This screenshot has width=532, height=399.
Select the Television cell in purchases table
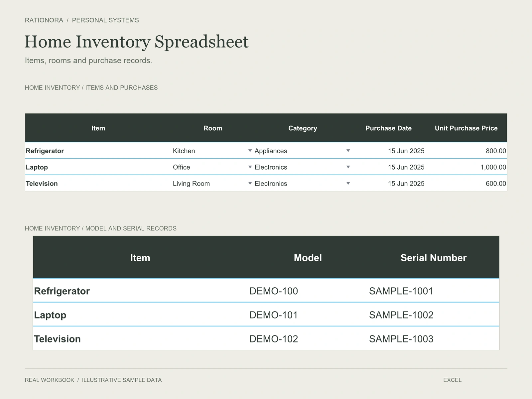(98, 184)
